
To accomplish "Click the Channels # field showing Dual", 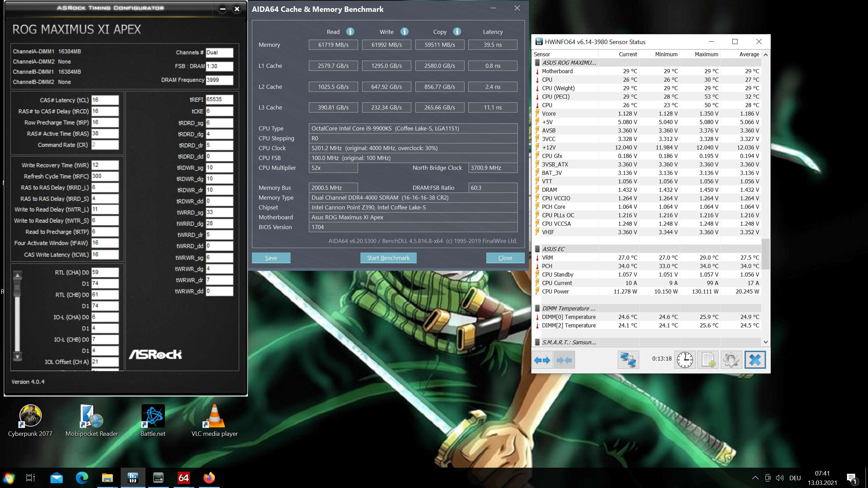I will (x=219, y=53).
